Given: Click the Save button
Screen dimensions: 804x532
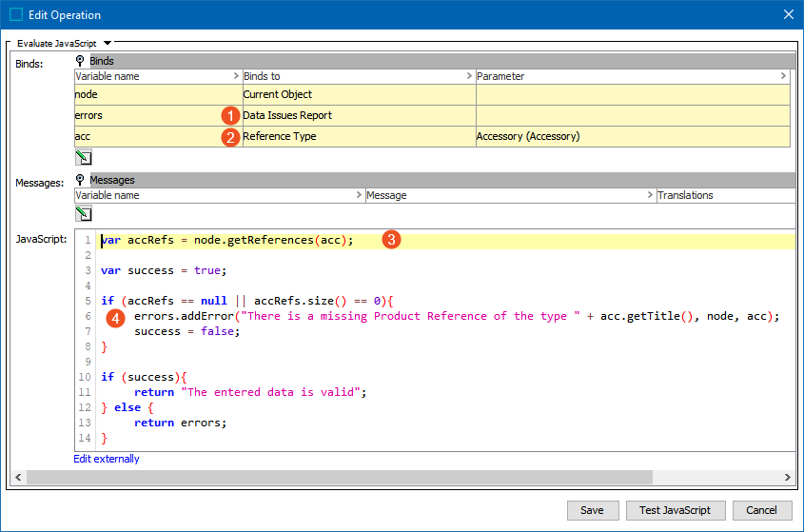Looking at the screenshot, I should 592,510.
